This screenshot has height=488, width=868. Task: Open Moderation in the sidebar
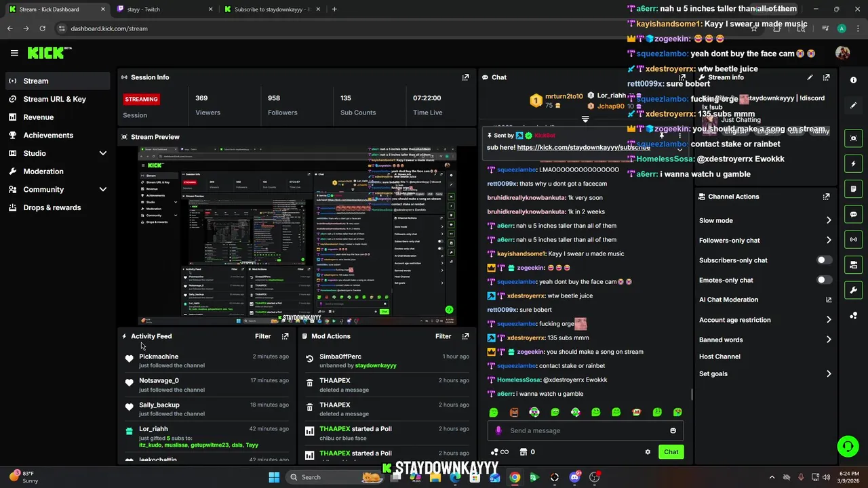pos(58,171)
